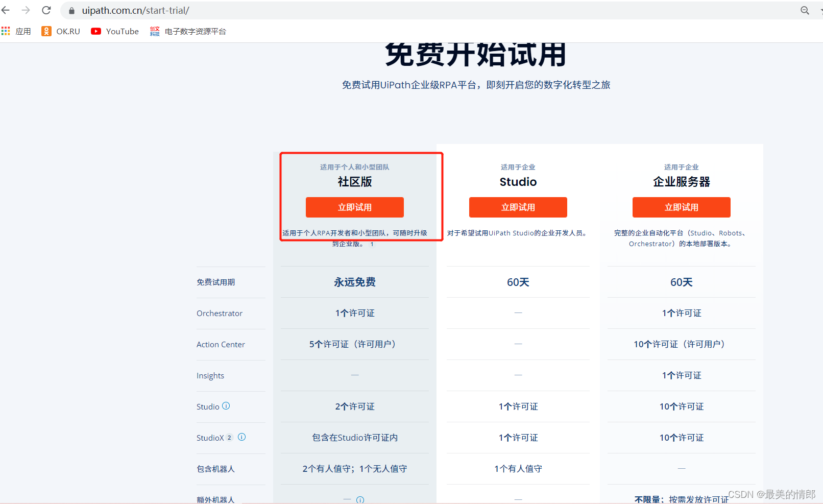Click the 包含机器人 row label
The height and width of the screenshot is (504, 823).
[x=216, y=469]
